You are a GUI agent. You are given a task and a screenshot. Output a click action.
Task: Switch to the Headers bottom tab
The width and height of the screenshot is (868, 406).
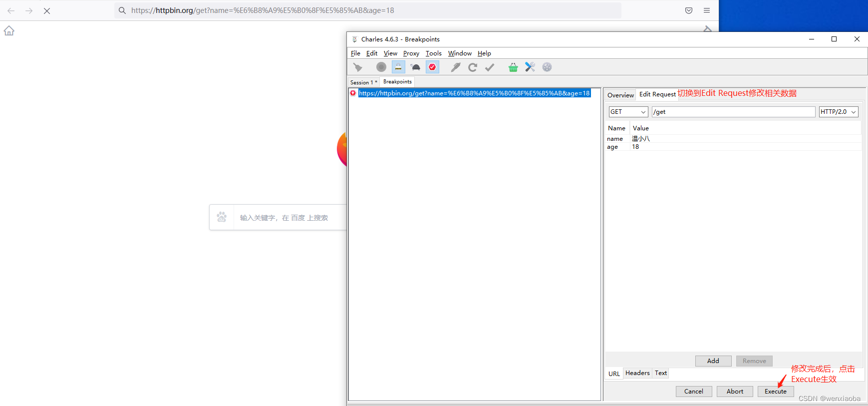click(x=637, y=373)
